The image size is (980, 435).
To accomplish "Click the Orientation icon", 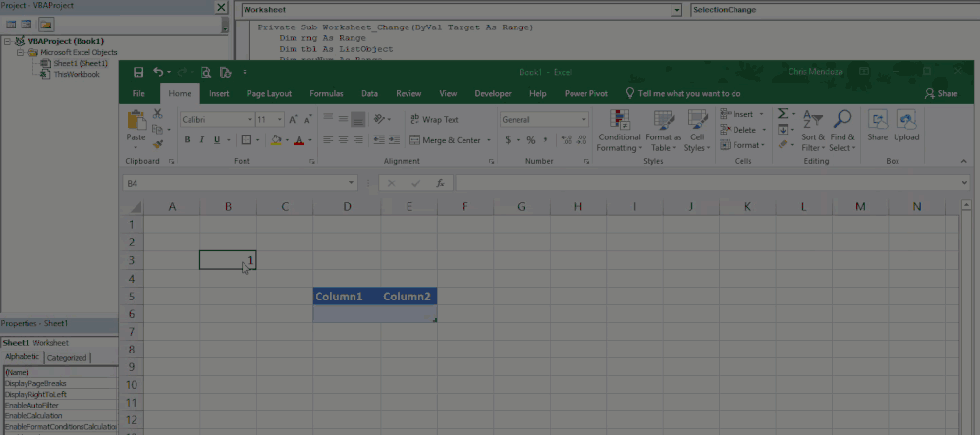I will (379, 119).
